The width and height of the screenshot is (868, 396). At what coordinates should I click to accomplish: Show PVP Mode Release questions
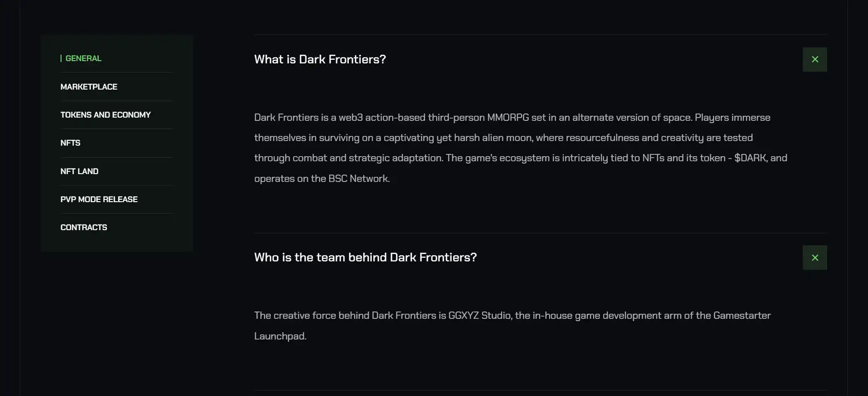tap(99, 199)
